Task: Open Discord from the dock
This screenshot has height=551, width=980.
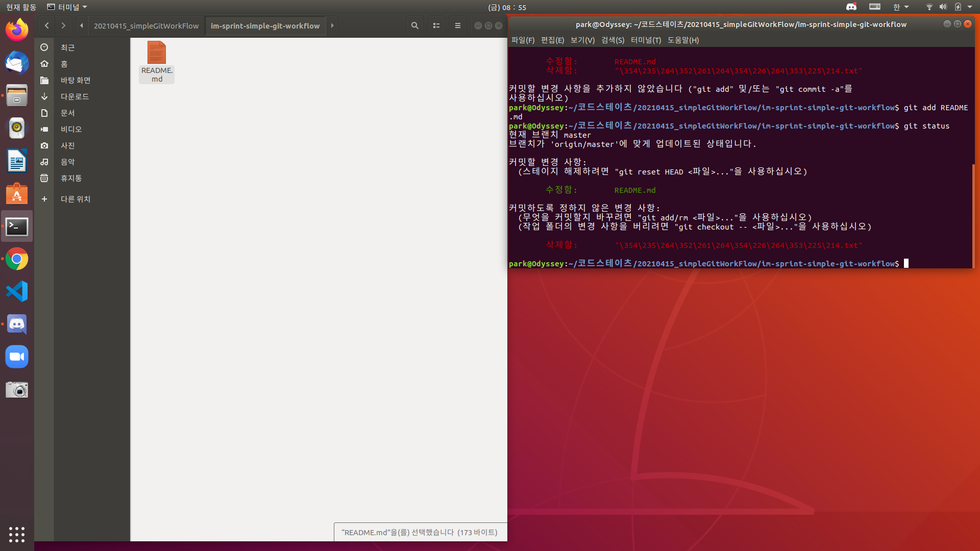Action: pos(17,324)
